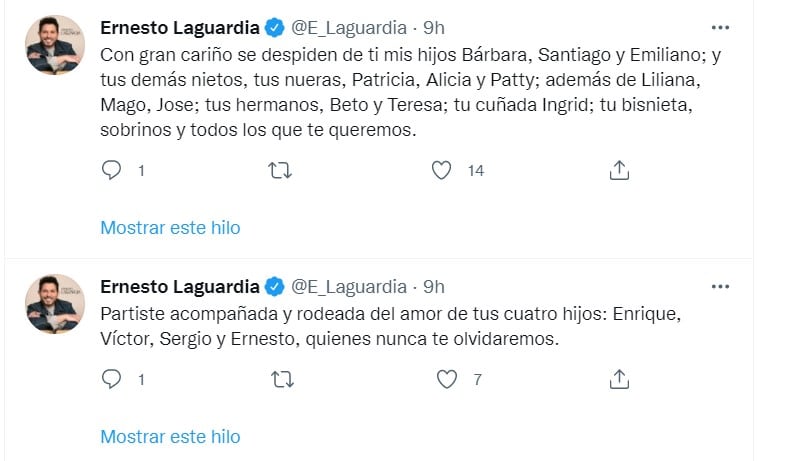This screenshot has width=787, height=461.
Task: Share the second tweet about cuatro hijos
Action: [x=619, y=379]
